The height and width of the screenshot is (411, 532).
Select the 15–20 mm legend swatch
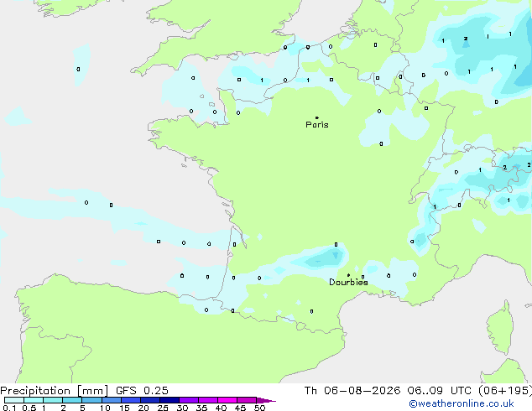pyautogui.click(x=130, y=400)
